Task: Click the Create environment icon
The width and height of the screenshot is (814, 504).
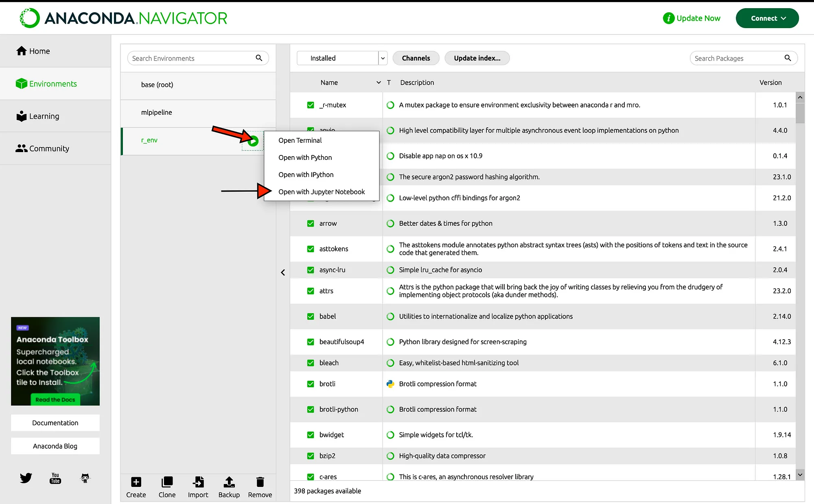Action: (136, 482)
